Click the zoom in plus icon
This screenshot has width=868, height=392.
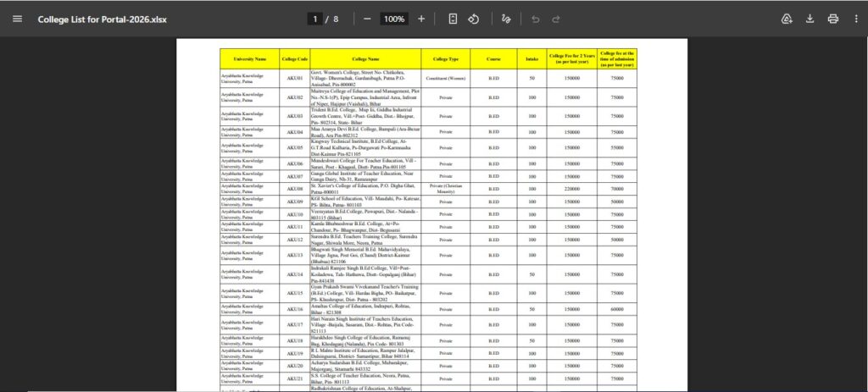[x=421, y=19]
